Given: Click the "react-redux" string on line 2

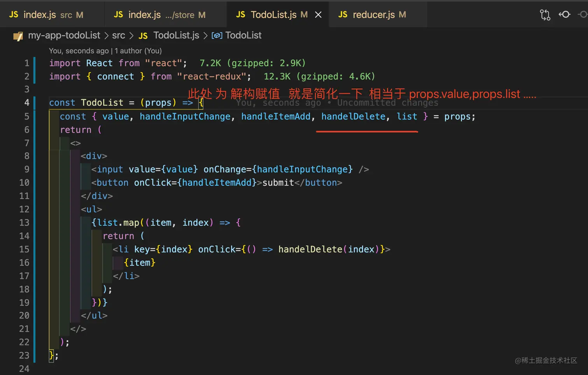Looking at the screenshot, I should 212,76.
